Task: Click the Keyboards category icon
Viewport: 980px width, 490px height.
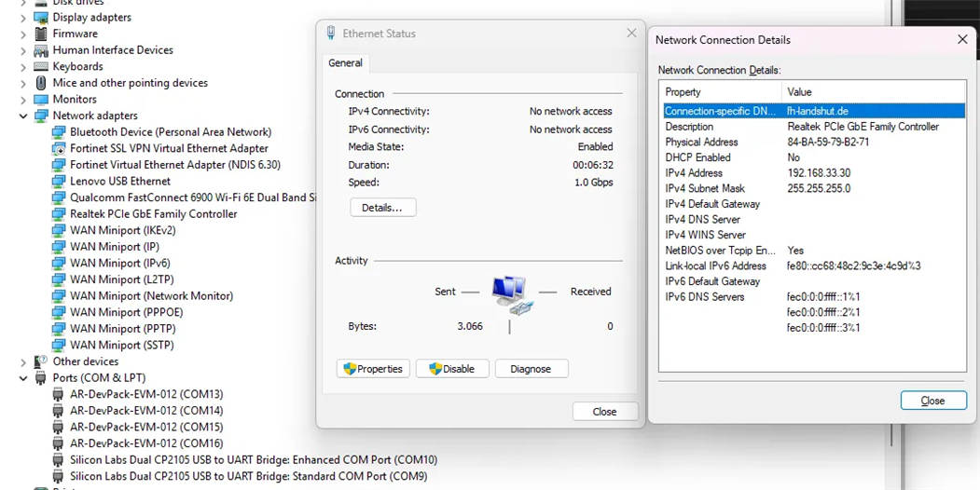Action: 41,67
